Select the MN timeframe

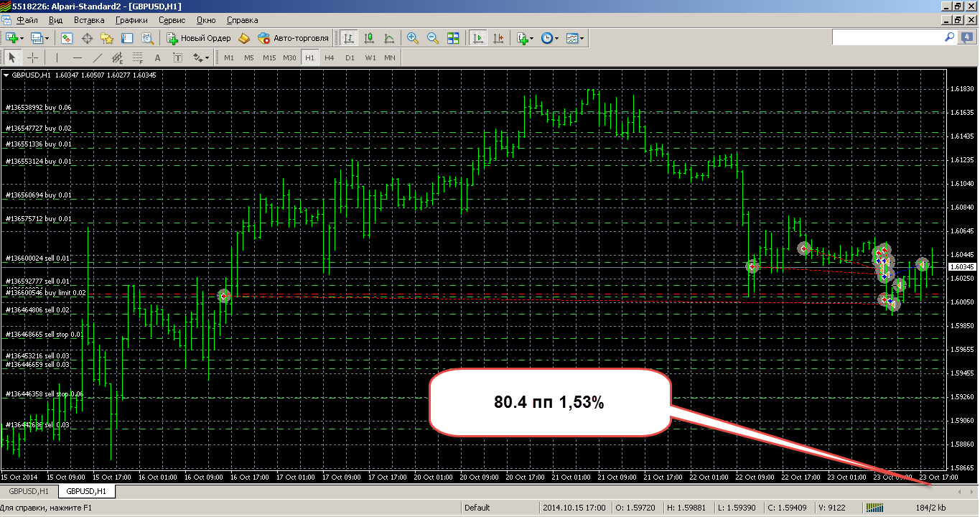click(x=389, y=57)
